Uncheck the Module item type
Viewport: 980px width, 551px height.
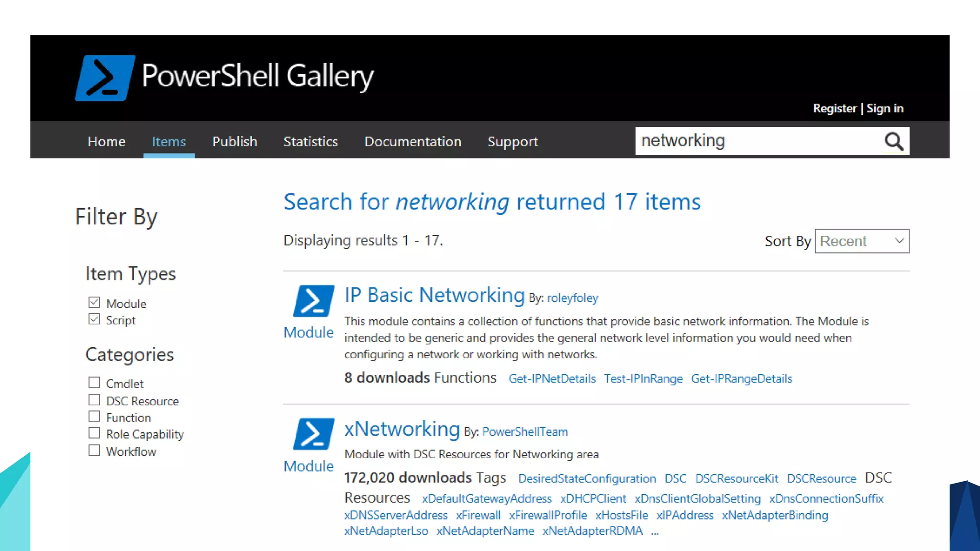(x=94, y=302)
